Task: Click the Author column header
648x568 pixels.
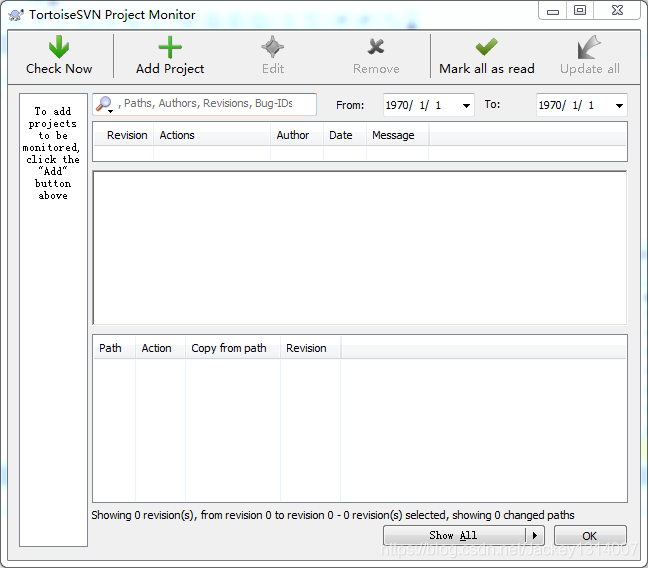Action: [x=297, y=135]
